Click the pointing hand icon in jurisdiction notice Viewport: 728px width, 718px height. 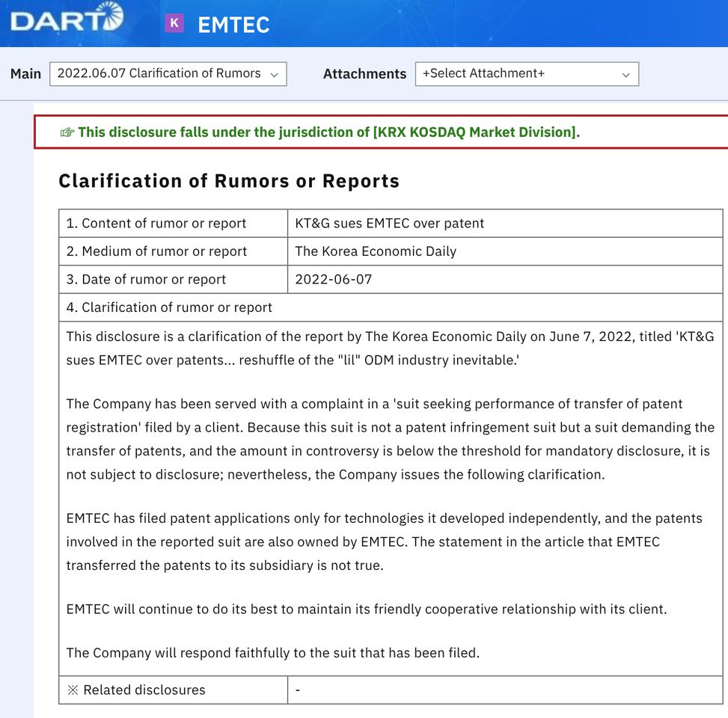tap(67, 132)
